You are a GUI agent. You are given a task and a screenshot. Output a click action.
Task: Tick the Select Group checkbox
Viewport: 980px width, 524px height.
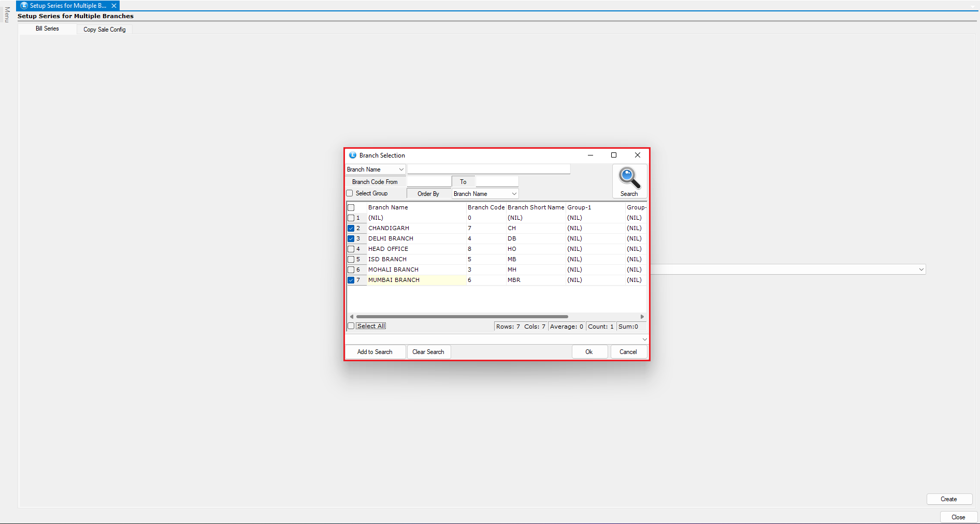click(350, 193)
